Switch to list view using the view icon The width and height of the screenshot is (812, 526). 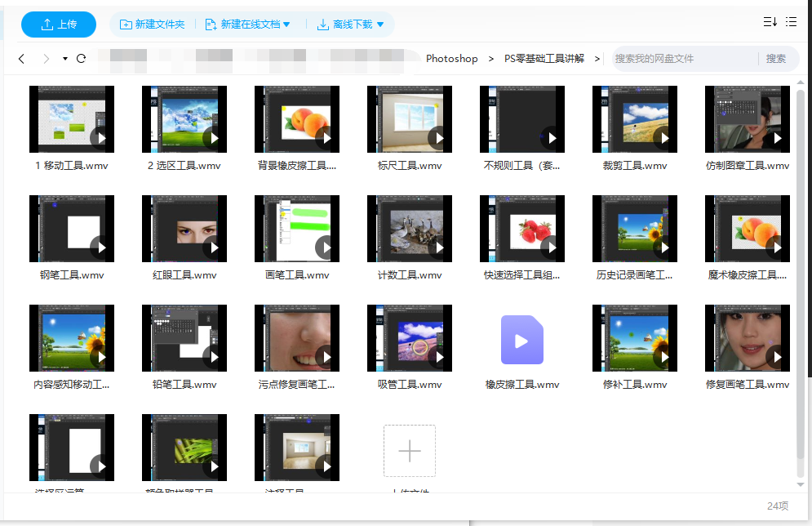pyautogui.click(x=791, y=22)
